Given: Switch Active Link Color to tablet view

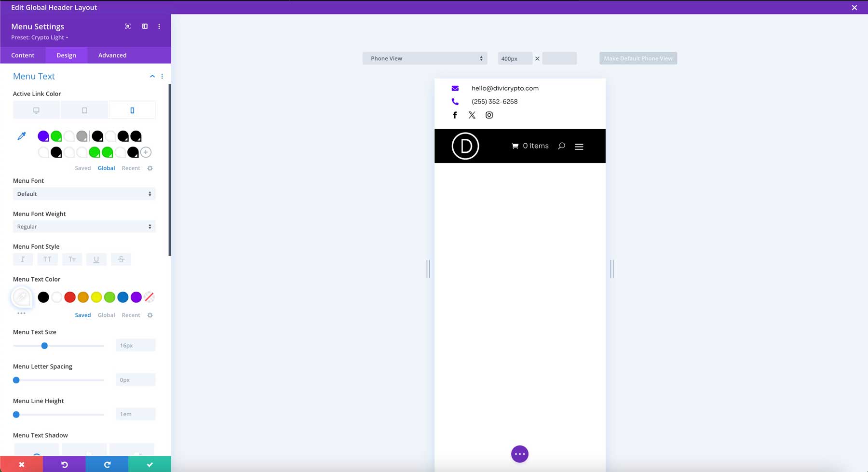Looking at the screenshot, I should [84, 109].
